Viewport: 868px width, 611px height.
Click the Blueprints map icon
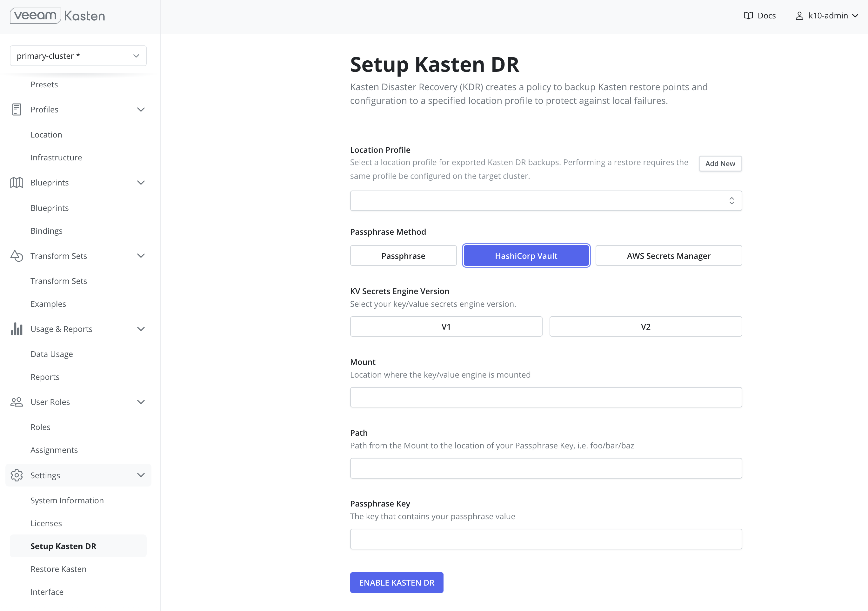(17, 183)
